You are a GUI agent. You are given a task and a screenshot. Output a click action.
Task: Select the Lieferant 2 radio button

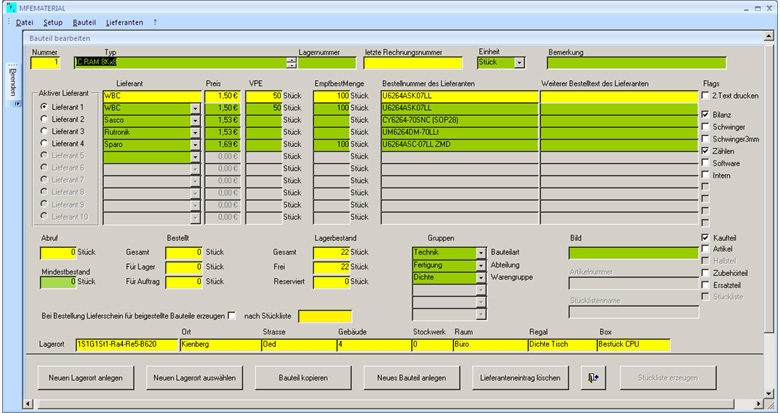(x=43, y=119)
